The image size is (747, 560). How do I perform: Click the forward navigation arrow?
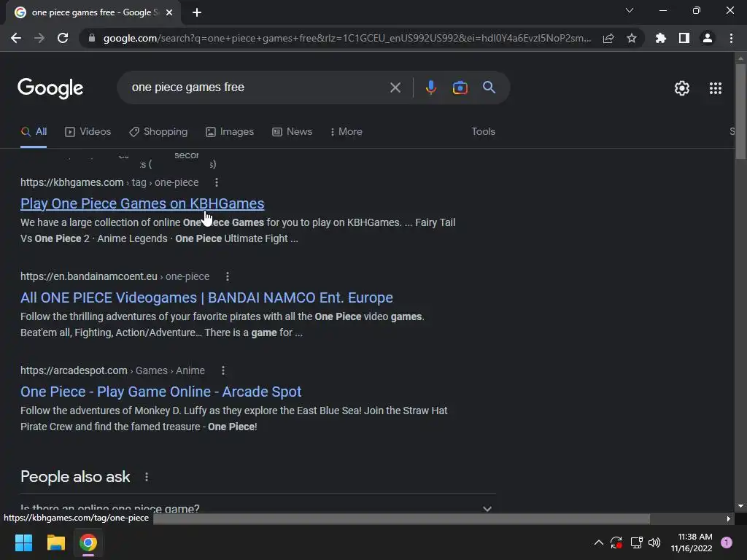coord(39,38)
